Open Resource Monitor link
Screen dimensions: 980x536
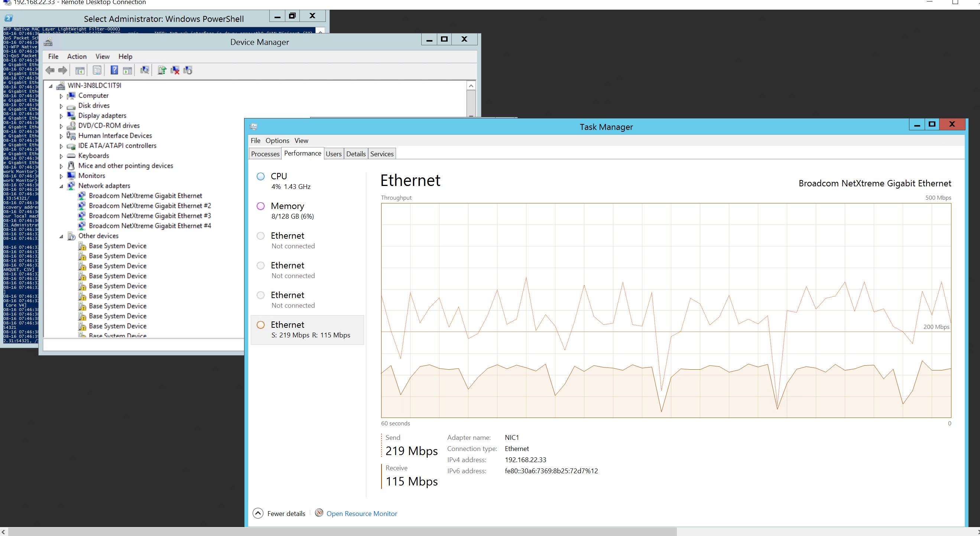pos(361,514)
